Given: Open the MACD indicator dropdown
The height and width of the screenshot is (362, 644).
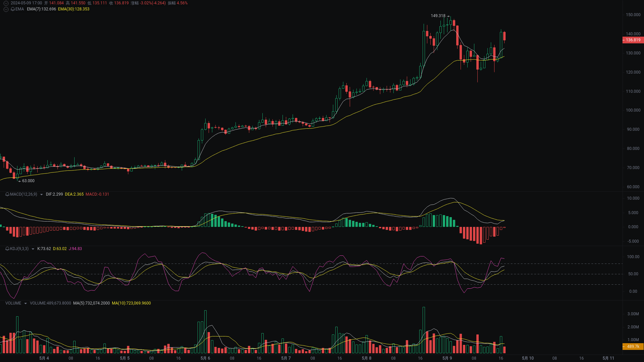Looking at the screenshot, I should 41,194.
